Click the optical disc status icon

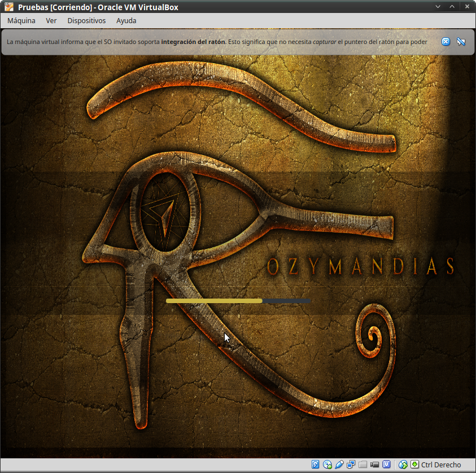pyautogui.click(x=327, y=465)
